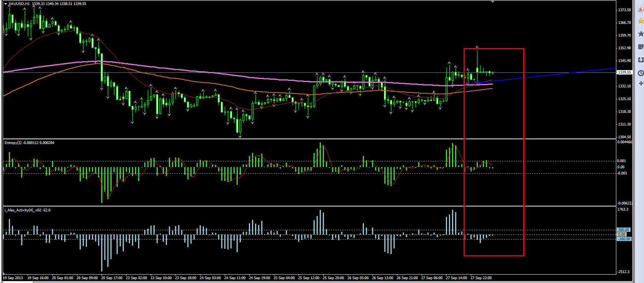Click the 24 Sep 11:00 time label

pos(235,278)
